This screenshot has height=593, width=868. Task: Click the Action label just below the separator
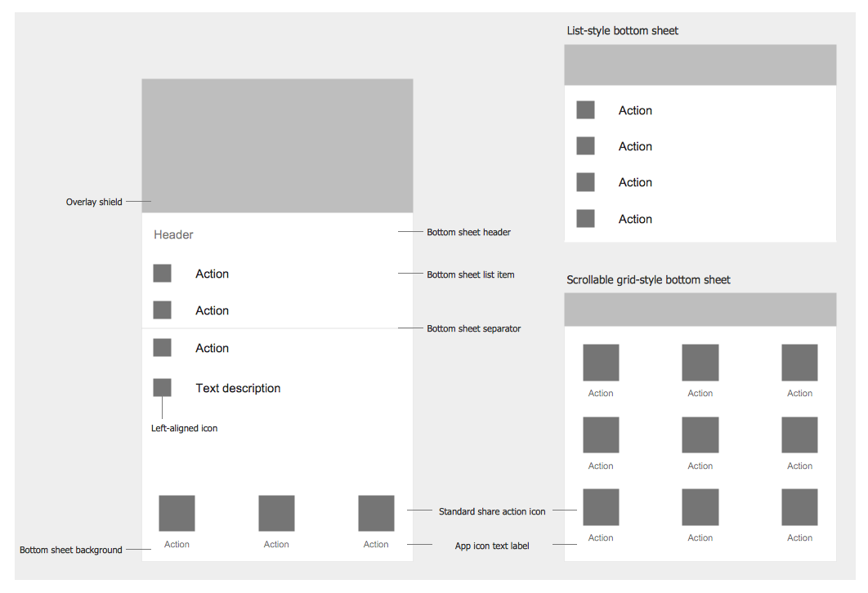coord(212,348)
